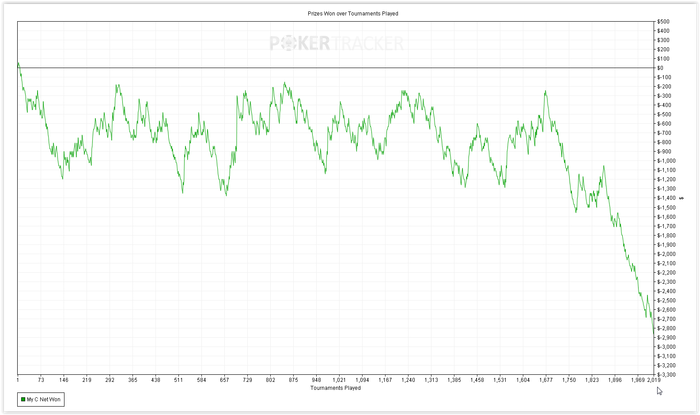Click the y-axis label $-1,500
Image resolution: width=700 pixels, height=415 pixels.
(x=666, y=208)
